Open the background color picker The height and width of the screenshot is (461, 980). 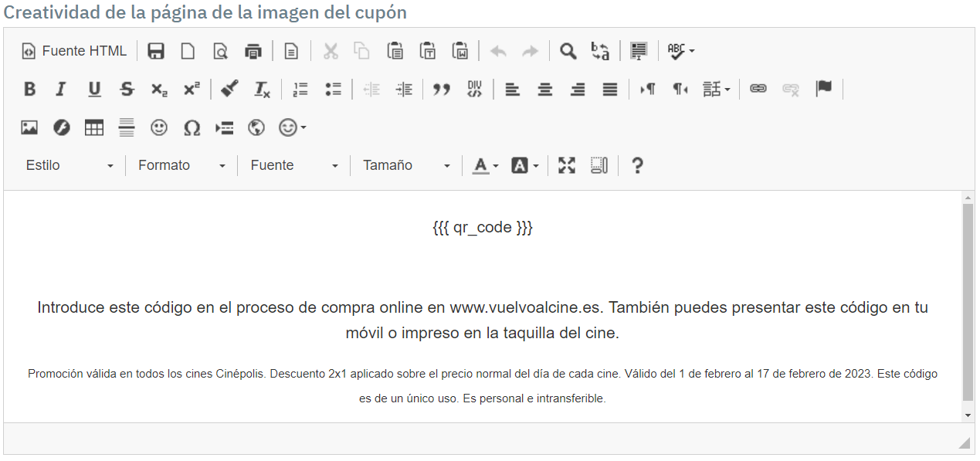tap(525, 165)
